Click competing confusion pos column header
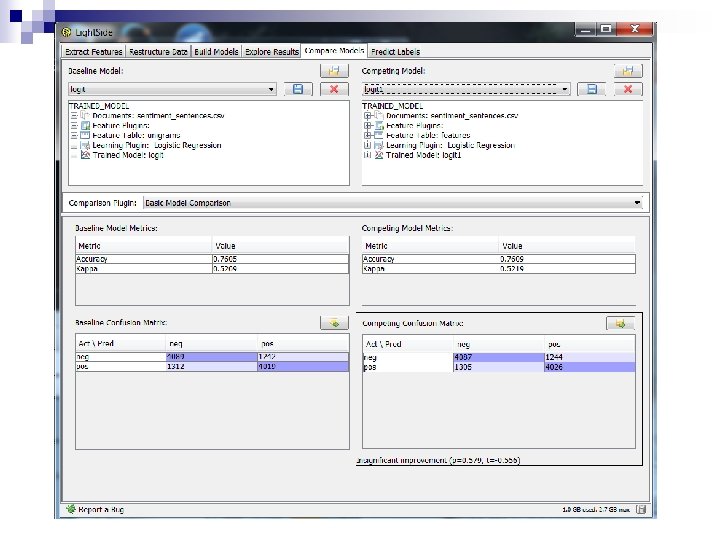Image resolution: width=720 pixels, height=540 pixels. click(x=590, y=344)
